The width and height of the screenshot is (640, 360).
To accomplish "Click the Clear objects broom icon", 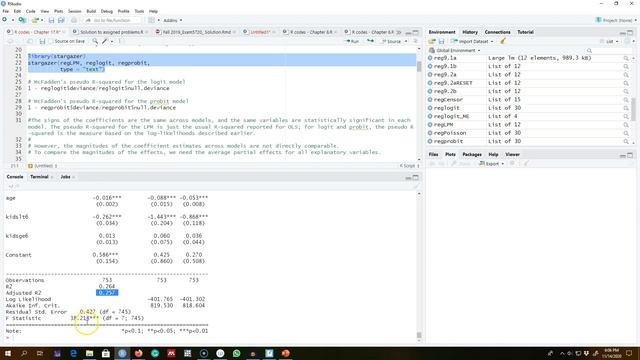I will click(503, 41).
